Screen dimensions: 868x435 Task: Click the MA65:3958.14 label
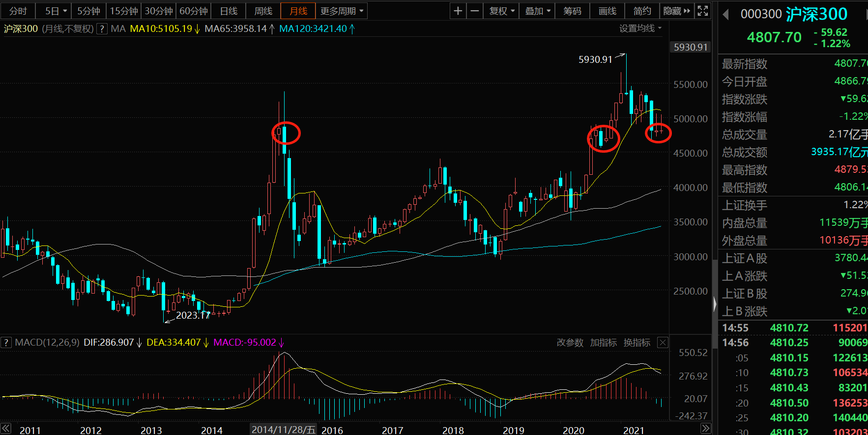(x=236, y=29)
